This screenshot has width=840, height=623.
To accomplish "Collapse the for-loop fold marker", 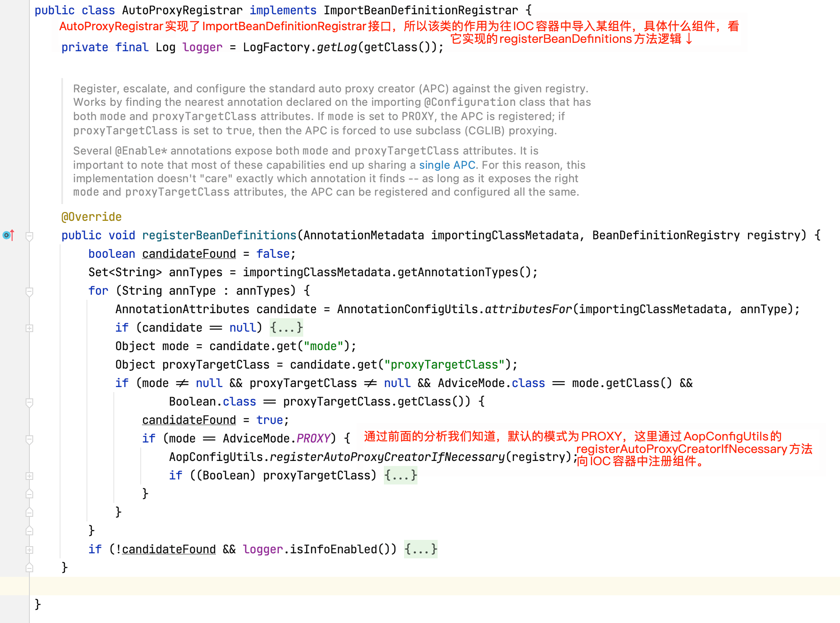I will 29,291.
